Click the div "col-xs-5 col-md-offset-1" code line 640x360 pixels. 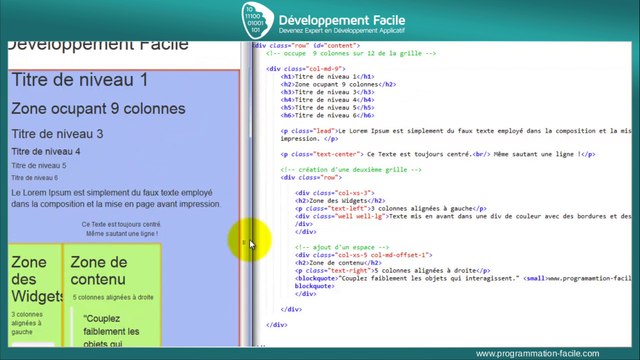[x=364, y=255]
